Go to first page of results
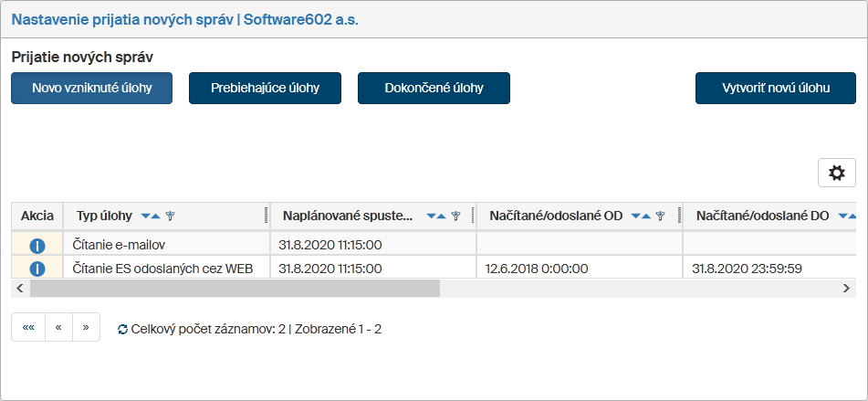 tap(28, 327)
